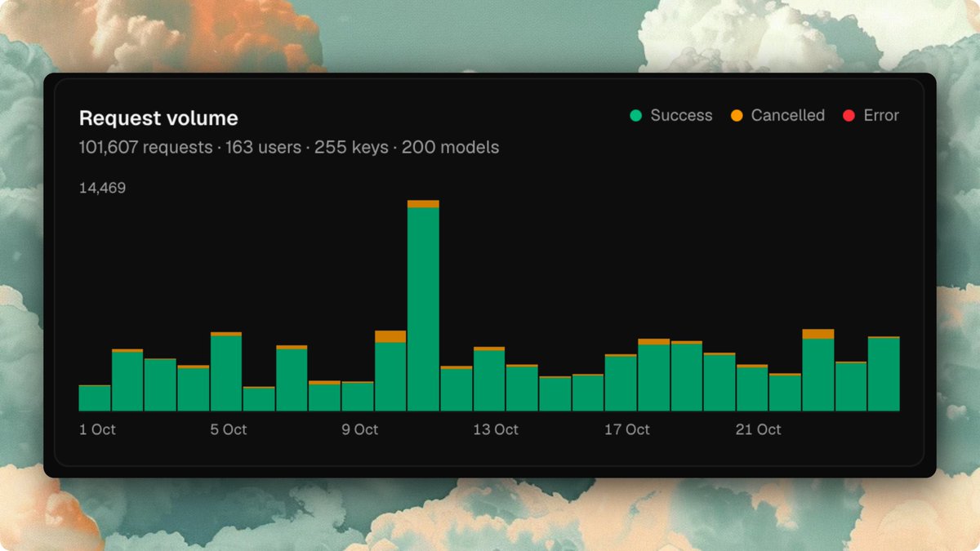The width and height of the screenshot is (980, 551).
Task: Select the bar above 21 Oct
Action: coord(752,388)
